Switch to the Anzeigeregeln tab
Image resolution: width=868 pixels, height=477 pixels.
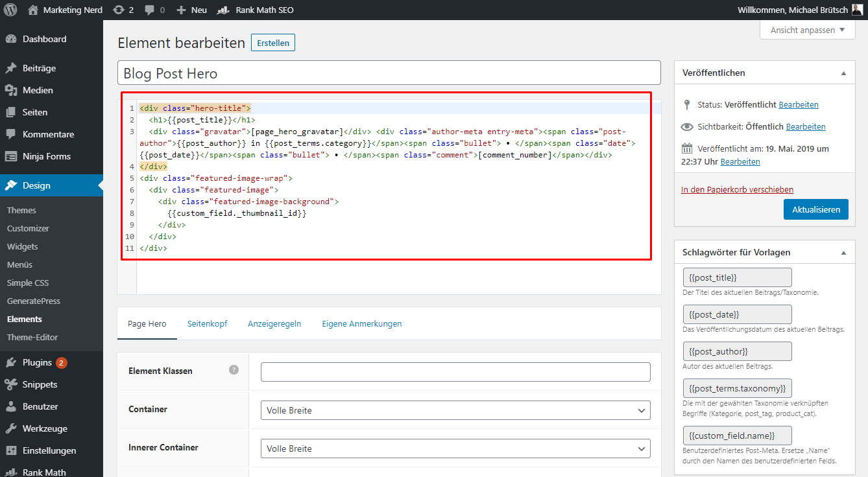(274, 323)
